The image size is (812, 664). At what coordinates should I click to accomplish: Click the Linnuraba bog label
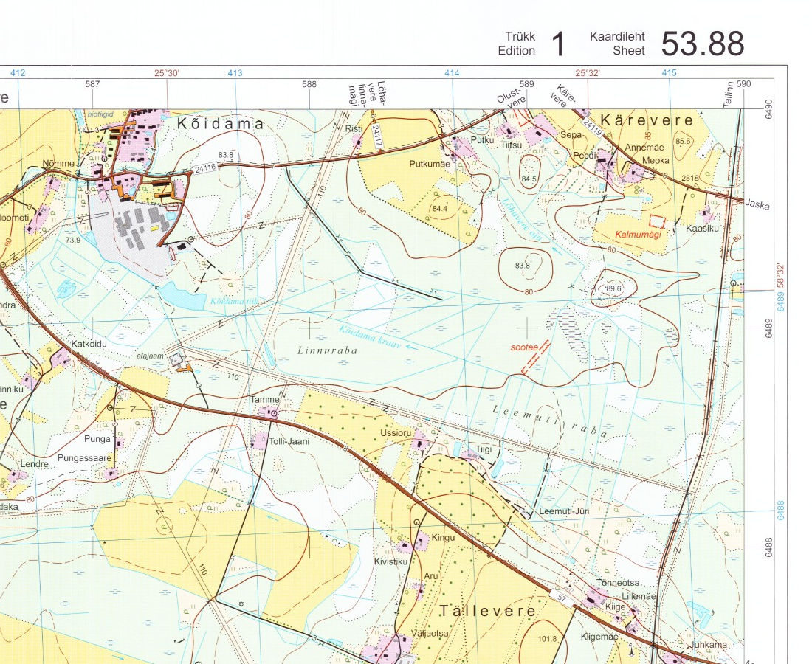[327, 350]
